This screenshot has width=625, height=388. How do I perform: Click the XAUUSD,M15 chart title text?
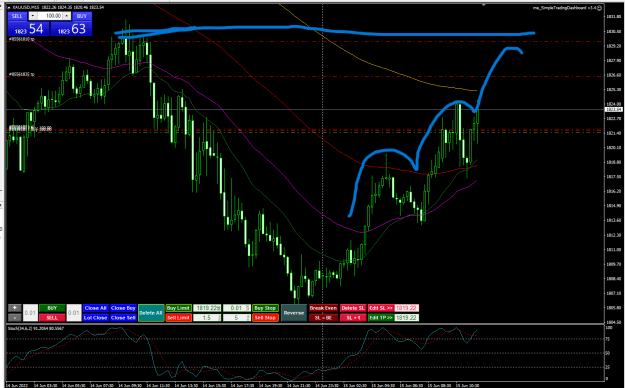tap(27, 7)
